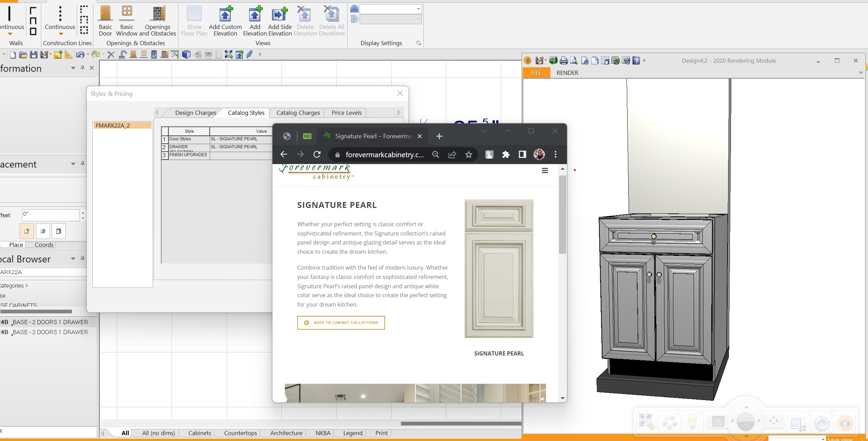Image resolution: width=868 pixels, height=441 pixels.
Task: Click the puzzle piece extensions icon in browser
Action: [x=506, y=154]
